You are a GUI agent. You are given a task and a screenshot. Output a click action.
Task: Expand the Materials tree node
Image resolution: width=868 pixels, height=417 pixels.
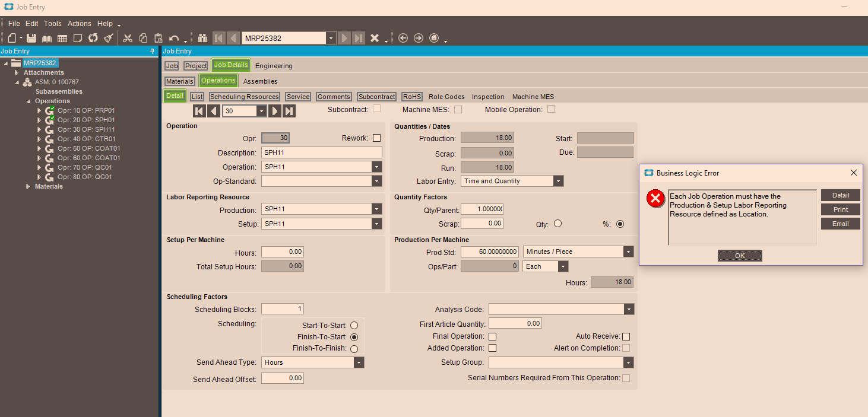click(x=28, y=186)
